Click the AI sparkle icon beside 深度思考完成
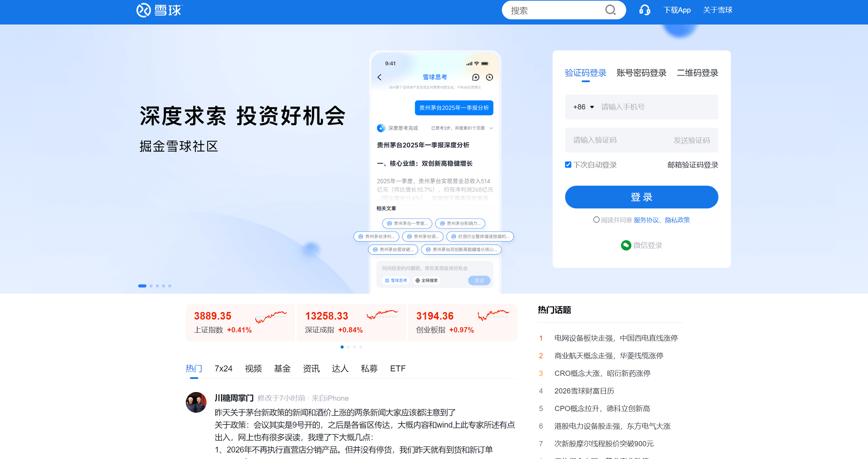The width and height of the screenshot is (868, 459). [x=381, y=128]
